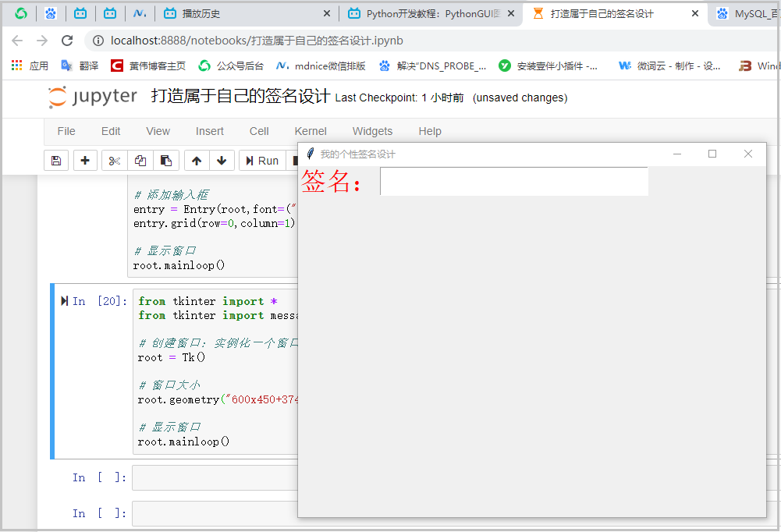Run the current cell with the Run button
This screenshot has height=532, width=781.
point(263,160)
